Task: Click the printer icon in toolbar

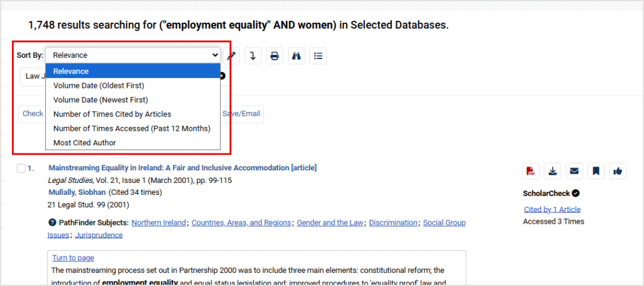Action: [274, 55]
